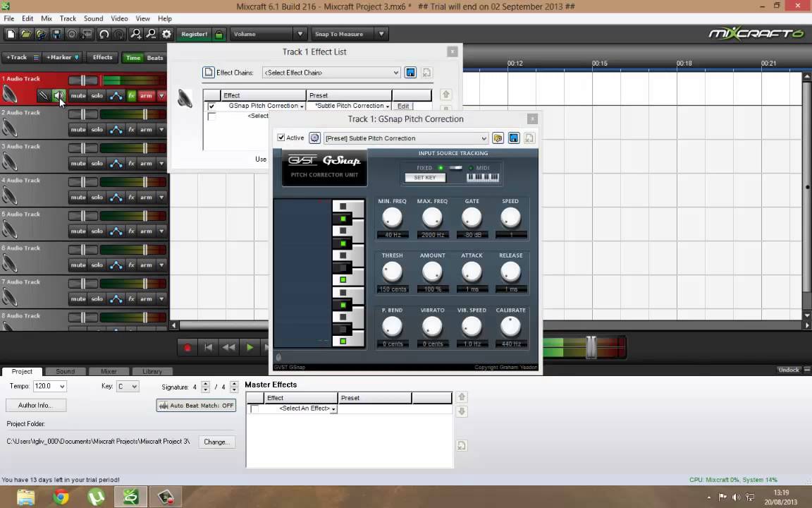Viewport: 812px width, 508px height.
Task: Open Chrome from the taskbar
Action: 61,497
